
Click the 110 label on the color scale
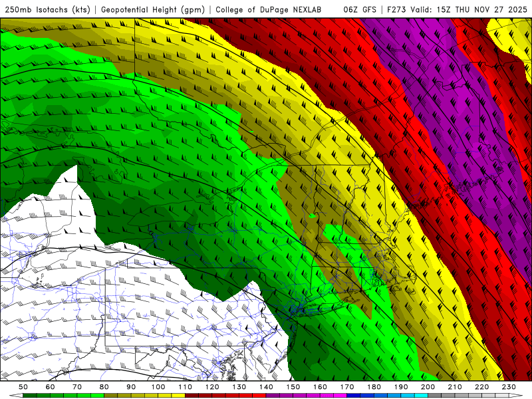pos(186,387)
